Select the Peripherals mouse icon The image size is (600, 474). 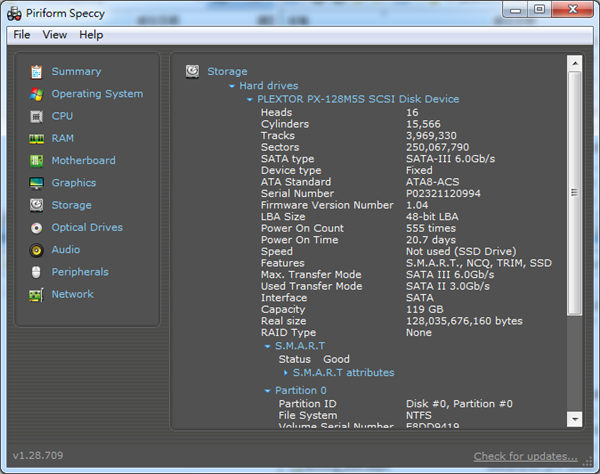pyautogui.click(x=37, y=272)
